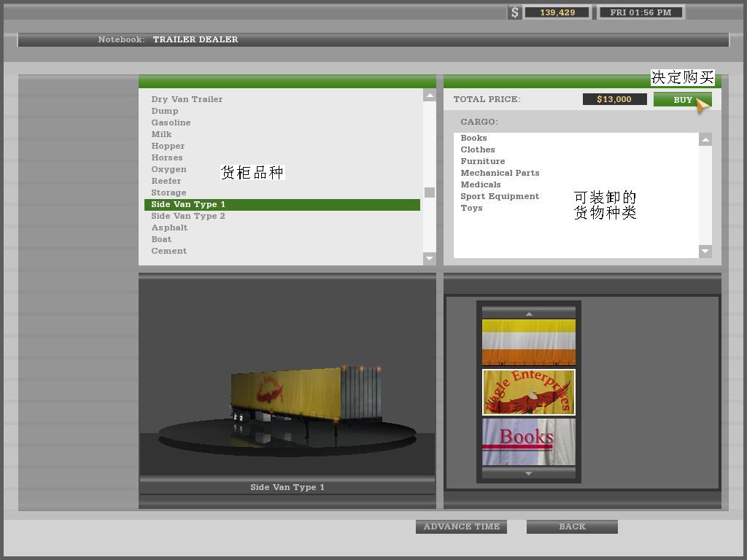747x560 pixels.
Task: Pick the yellow and orange striped skin
Action: pyautogui.click(x=529, y=342)
